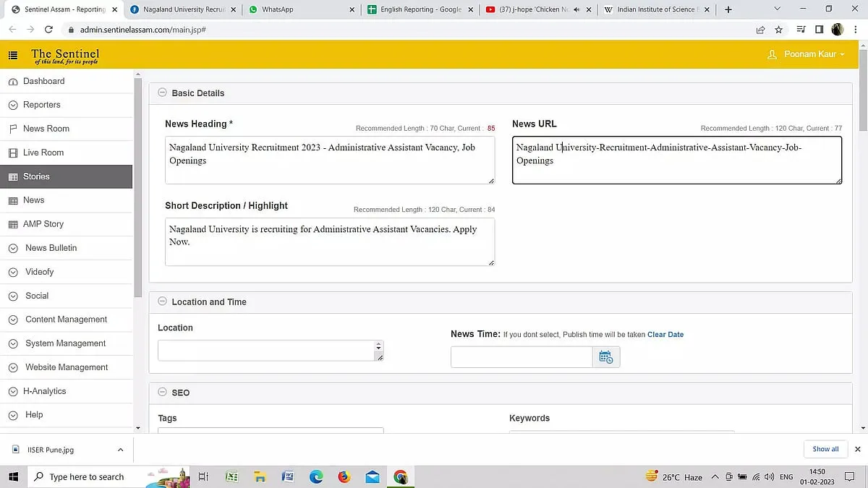Switch to Nagaland University Recruitment tab
868x488 pixels.
click(183, 9)
